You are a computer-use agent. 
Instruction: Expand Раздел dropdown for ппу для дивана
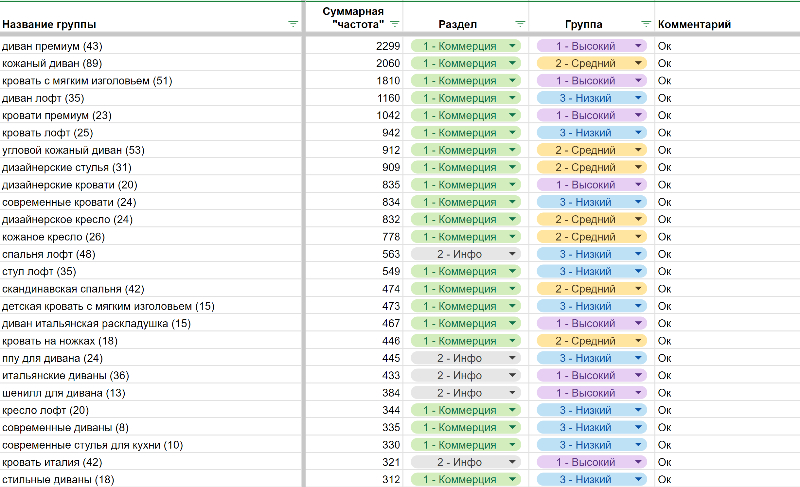tap(512, 358)
